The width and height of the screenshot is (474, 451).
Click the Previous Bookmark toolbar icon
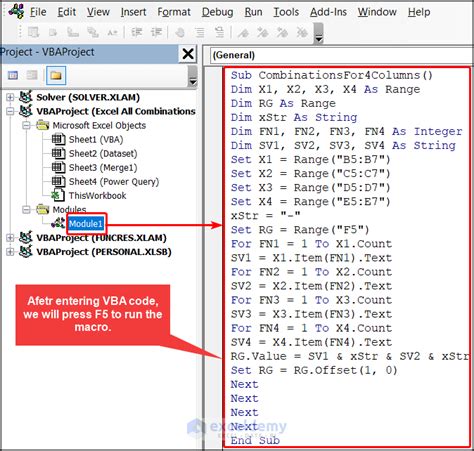point(282,32)
